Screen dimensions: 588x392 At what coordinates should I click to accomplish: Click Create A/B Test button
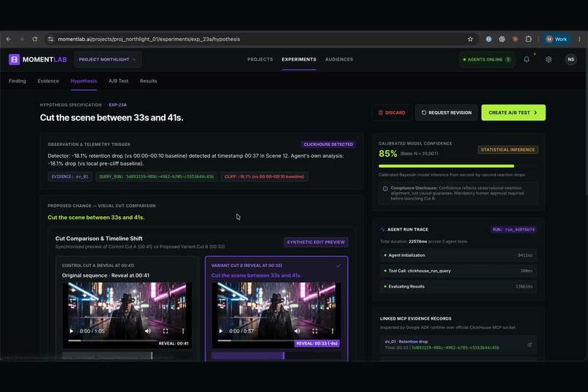click(x=514, y=112)
